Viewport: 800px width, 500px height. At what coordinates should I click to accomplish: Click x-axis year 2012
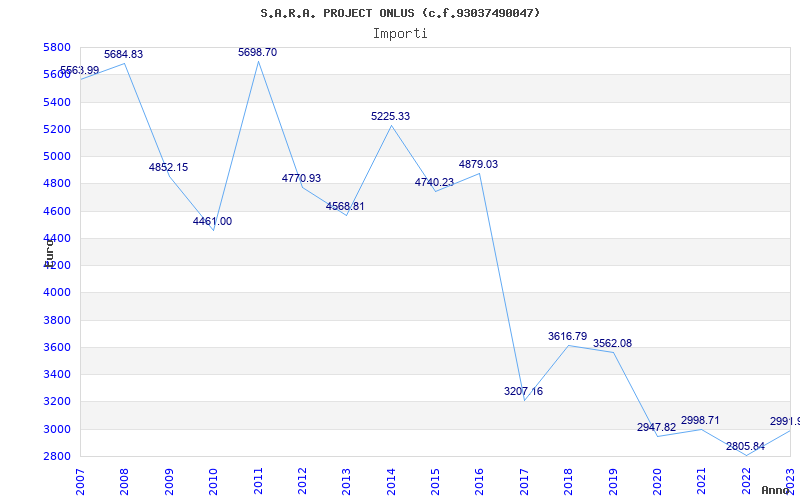(x=302, y=482)
